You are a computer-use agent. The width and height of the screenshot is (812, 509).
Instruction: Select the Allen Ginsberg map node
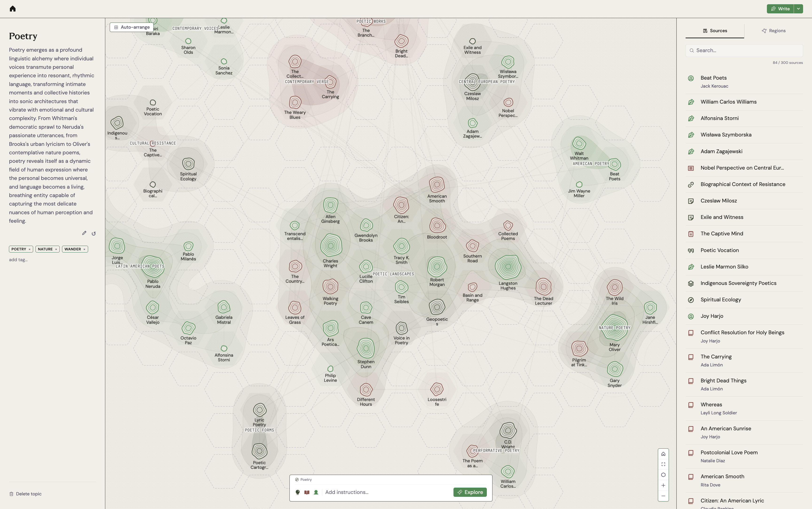pos(331,205)
